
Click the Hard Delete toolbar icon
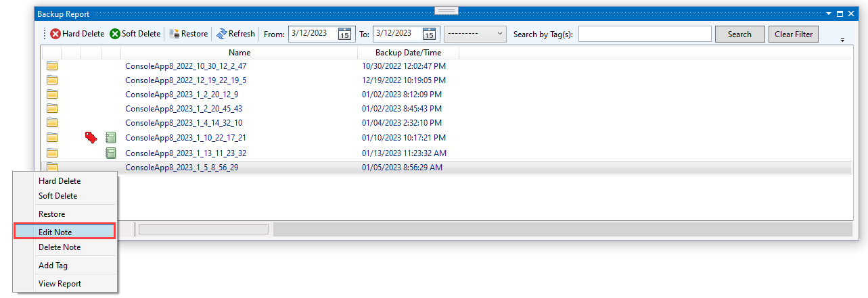coord(55,34)
